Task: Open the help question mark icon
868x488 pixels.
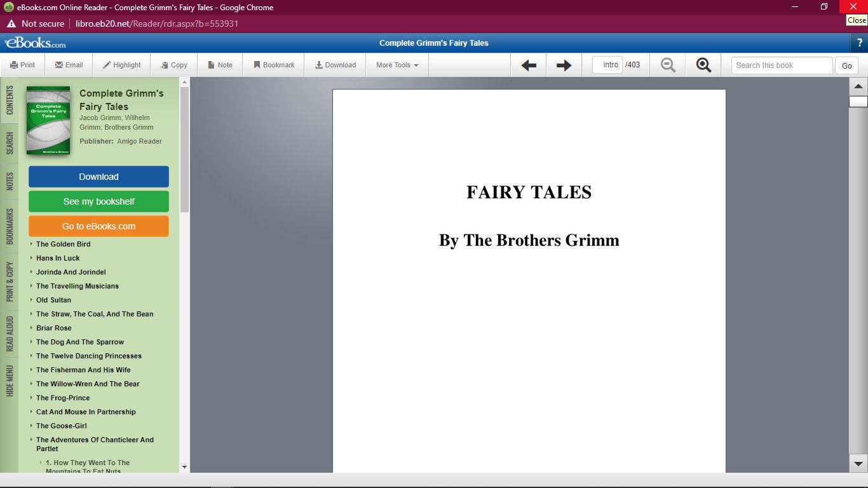Action: 860,43
